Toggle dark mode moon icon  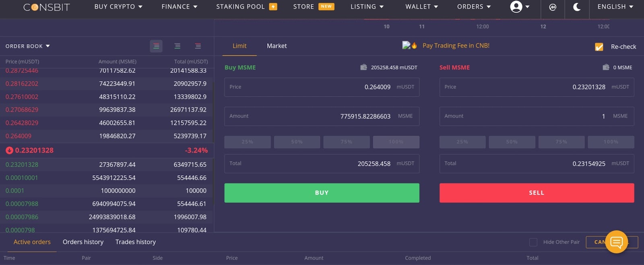click(x=577, y=7)
